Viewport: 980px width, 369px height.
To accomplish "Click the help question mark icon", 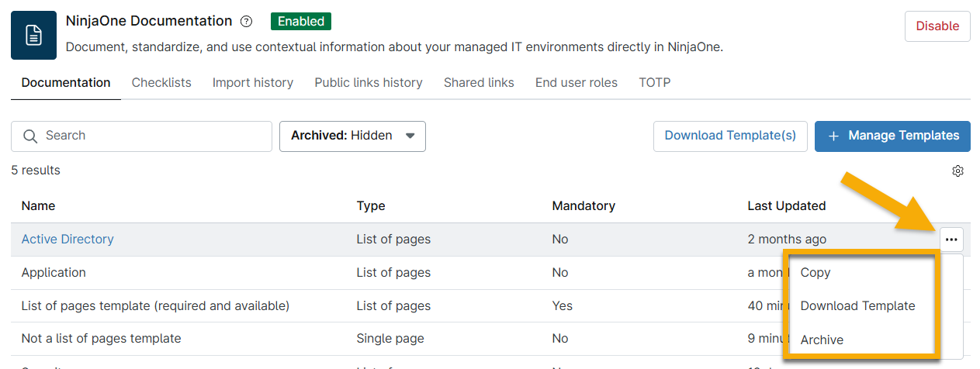I will click(247, 22).
